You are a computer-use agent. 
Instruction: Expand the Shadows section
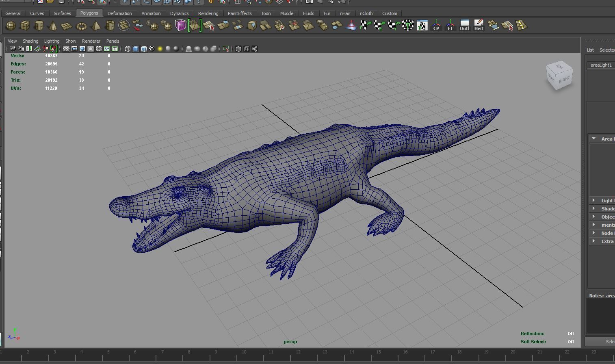point(594,208)
